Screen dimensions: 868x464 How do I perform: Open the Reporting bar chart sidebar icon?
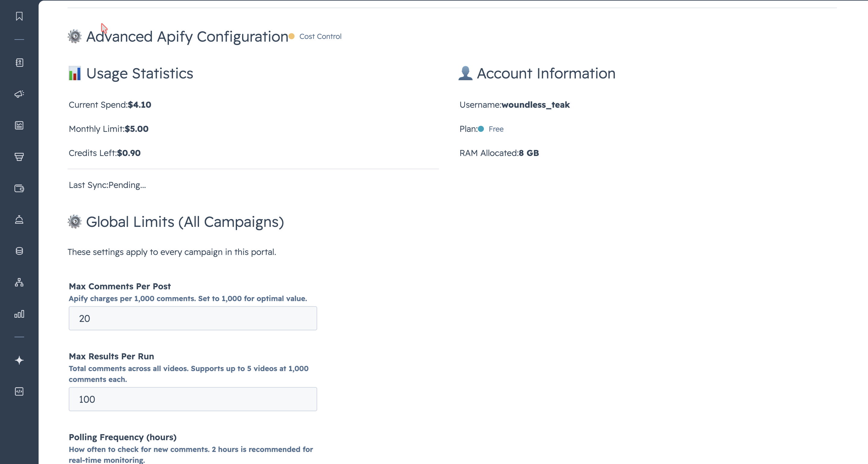[19, 314]
